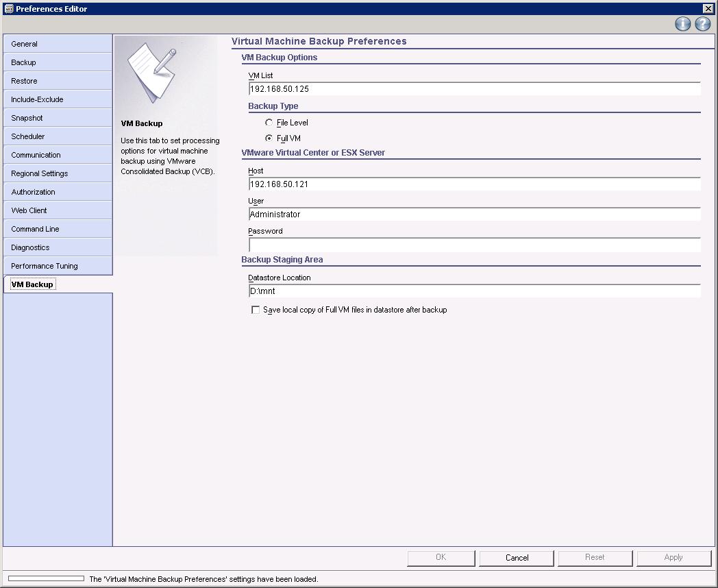Open the Scheduler preferences
Screen dimensions: 718x588
point(58,136)
